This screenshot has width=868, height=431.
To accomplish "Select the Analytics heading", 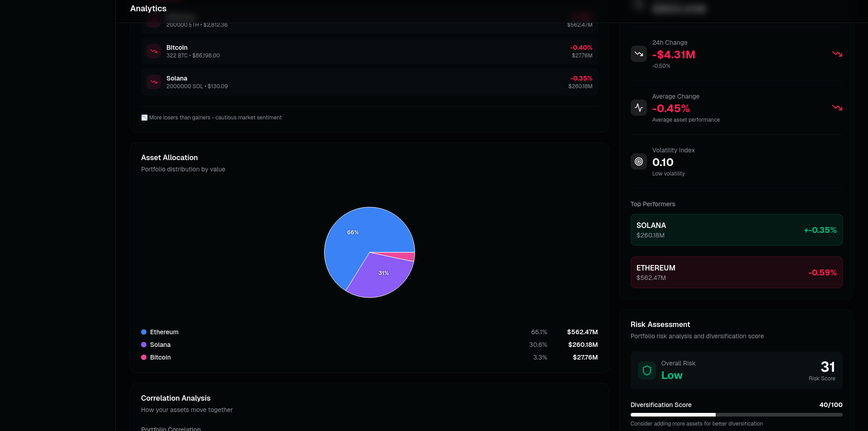I will [148, 8].
